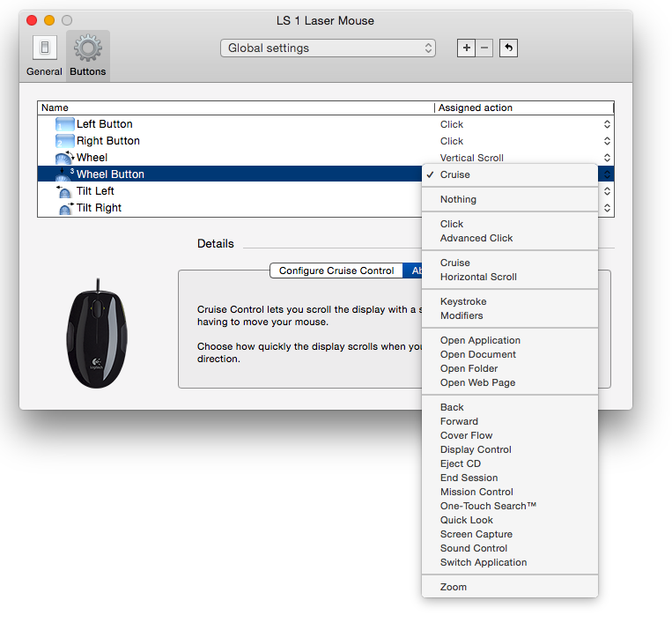
Task: Choose Open Document menu item
Action: coord(510,354)
